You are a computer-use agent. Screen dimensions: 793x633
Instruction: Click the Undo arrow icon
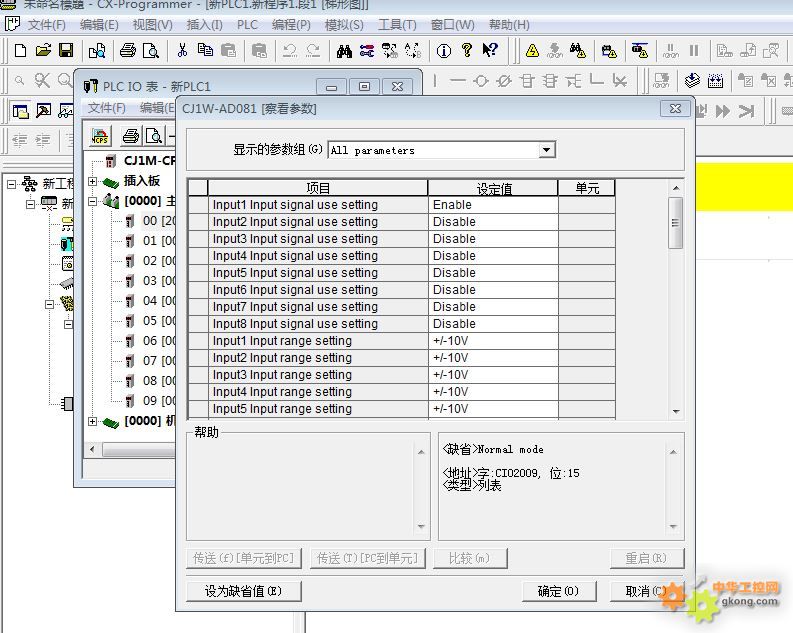pyautogui.click(x=289, y=51)
